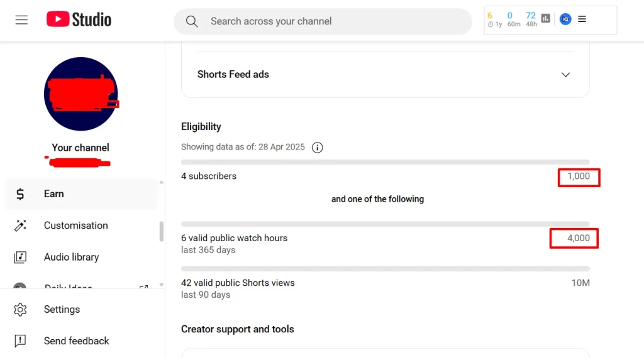Expand the Shorts Feed ads section
The height and width of the screenshot is (358, 644).
(565, 75)
